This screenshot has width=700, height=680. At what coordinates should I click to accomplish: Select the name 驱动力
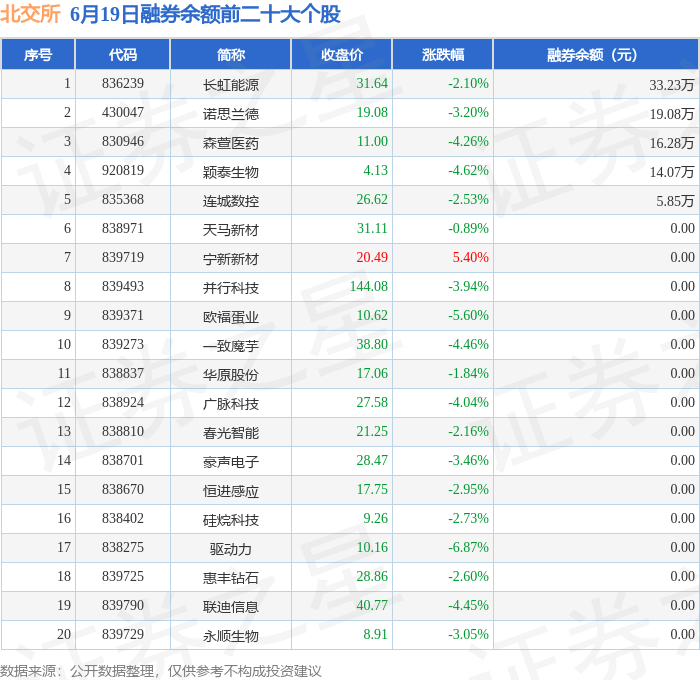coord(231,549)
